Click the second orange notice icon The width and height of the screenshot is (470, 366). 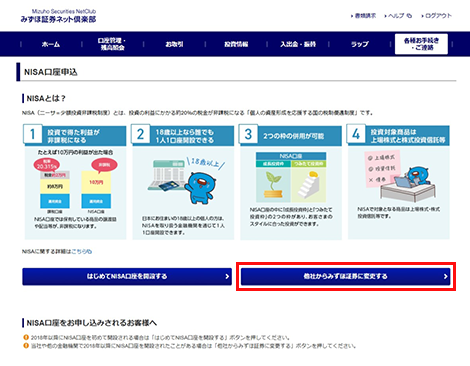(26, 346)
